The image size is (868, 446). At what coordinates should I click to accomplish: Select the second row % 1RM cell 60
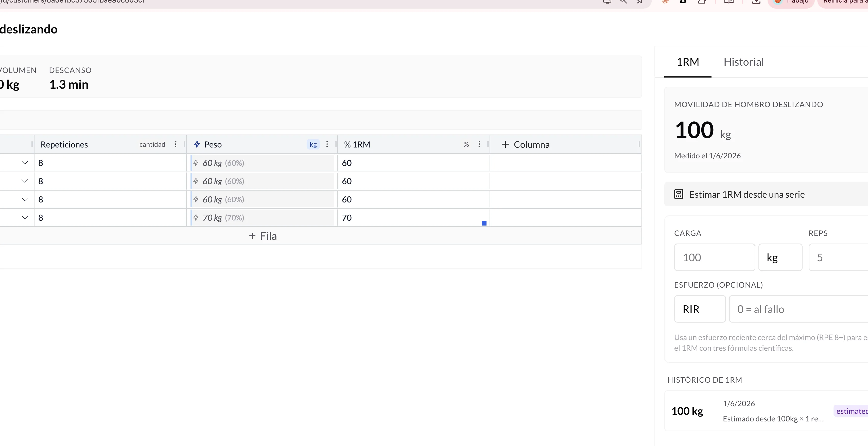[414, 181]
